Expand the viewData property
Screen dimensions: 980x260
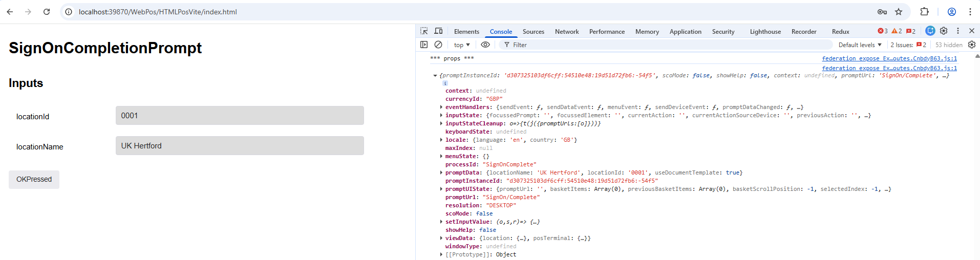point(441,239)
